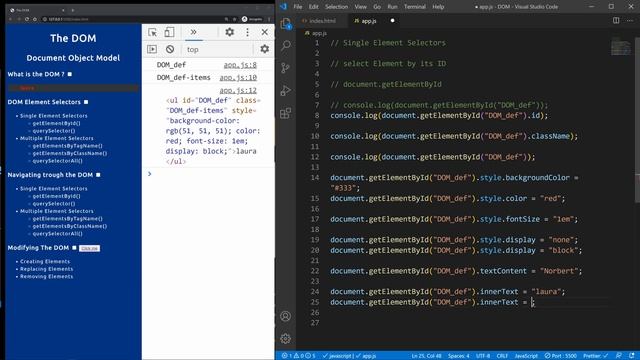The width and height of the screenshot is (640, 360).
Task: Click the 'Removing Elements' list item
Action: coord(47,277)
